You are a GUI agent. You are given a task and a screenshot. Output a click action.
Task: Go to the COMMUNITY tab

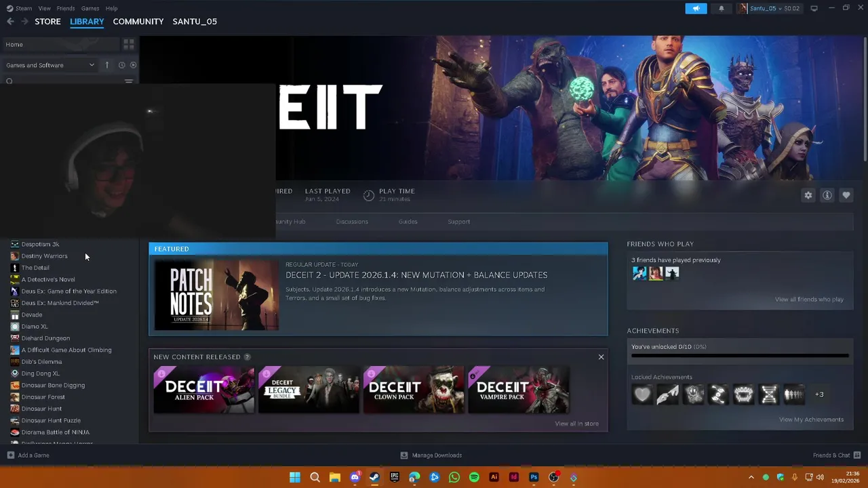138,22
